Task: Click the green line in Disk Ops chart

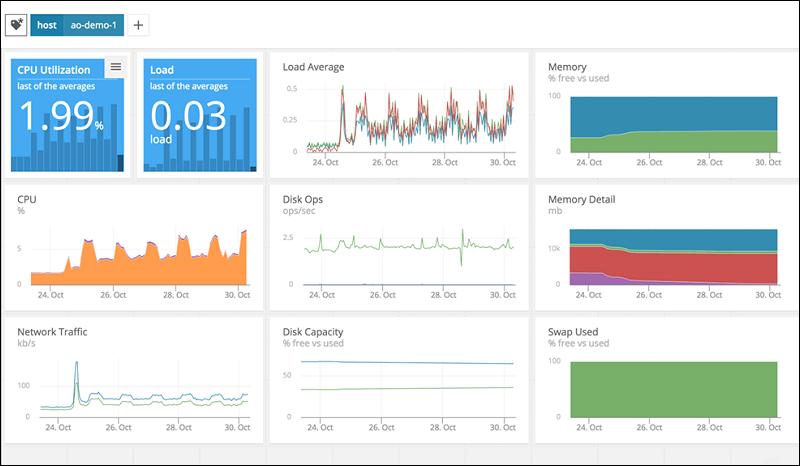Action: [x=400, y=246]
